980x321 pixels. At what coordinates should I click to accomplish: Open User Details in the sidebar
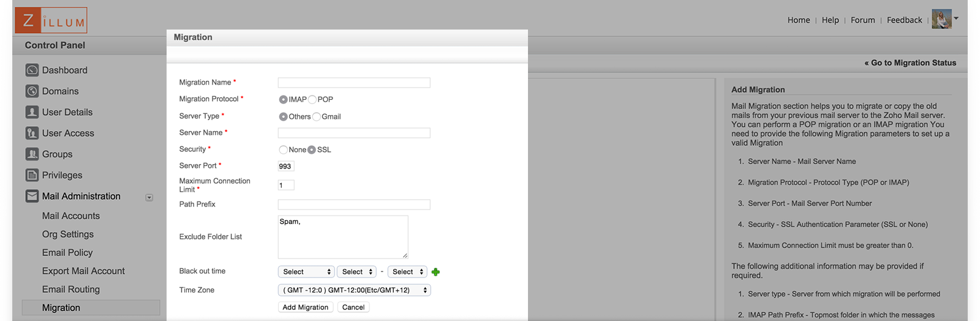click(67, 112)
